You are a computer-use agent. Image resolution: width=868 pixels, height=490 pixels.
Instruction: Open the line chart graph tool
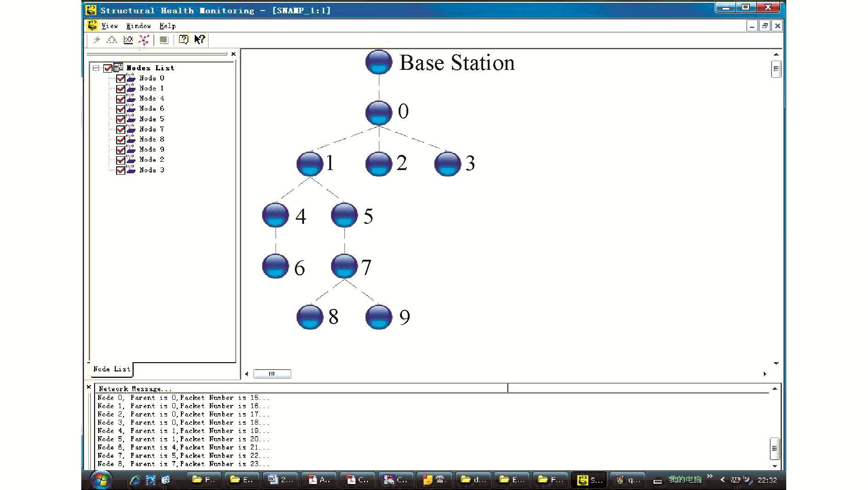(x=128, y=40)
